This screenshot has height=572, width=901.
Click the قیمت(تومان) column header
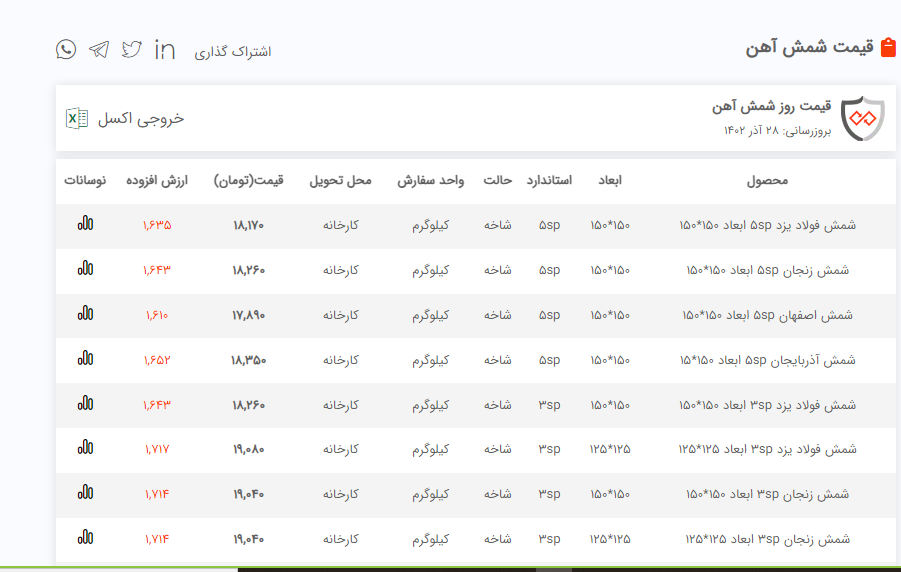249,181
